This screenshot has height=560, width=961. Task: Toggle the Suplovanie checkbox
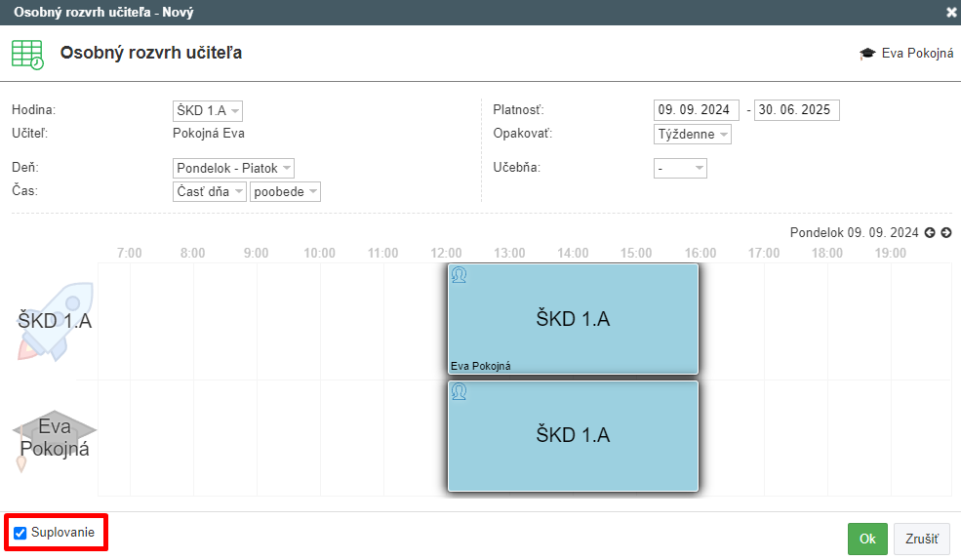(x=20, y=533)
